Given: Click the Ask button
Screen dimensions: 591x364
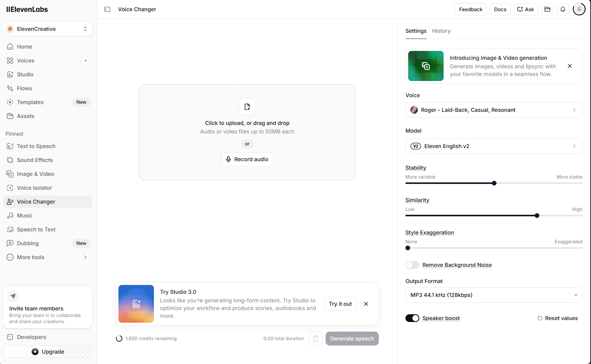Looking at the screenshot, I should (x=526, y=9).
